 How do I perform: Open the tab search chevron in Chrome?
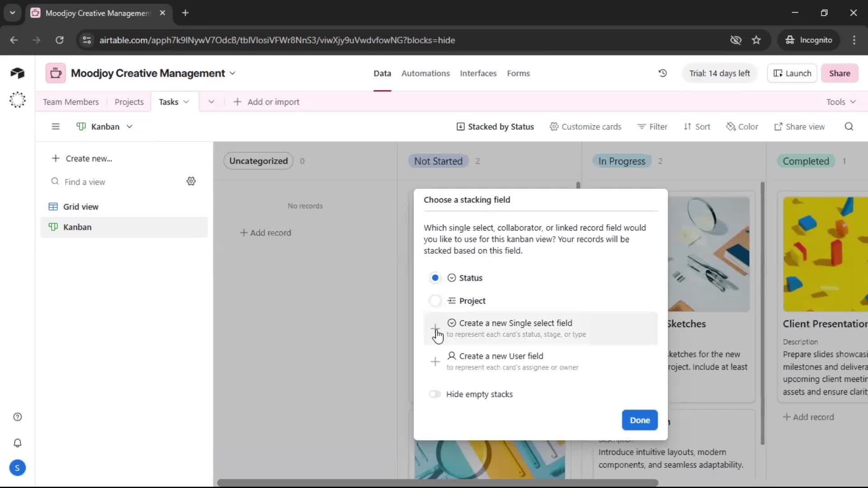coord(12,13)
